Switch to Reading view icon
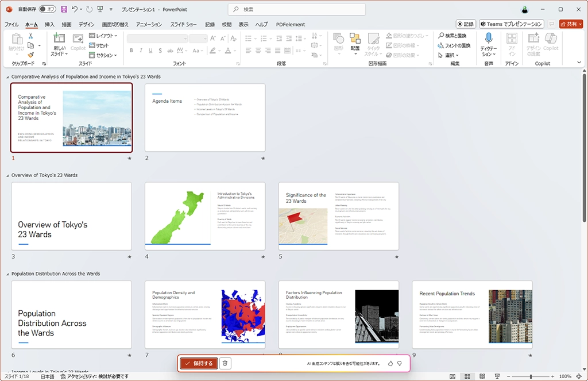Image resolution: width=588 pixels, height=381 pixels. tap(482, 376)
